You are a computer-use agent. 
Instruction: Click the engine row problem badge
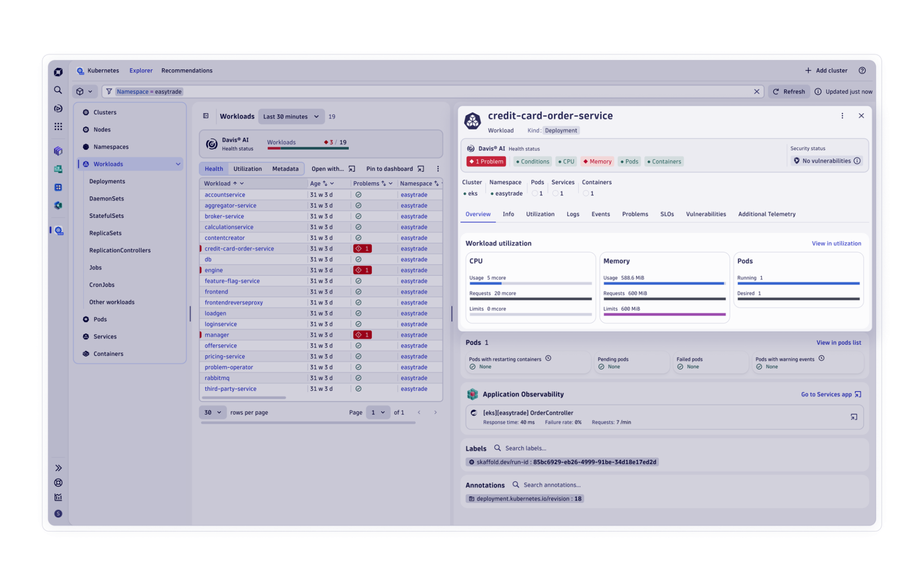coord(362,270)
